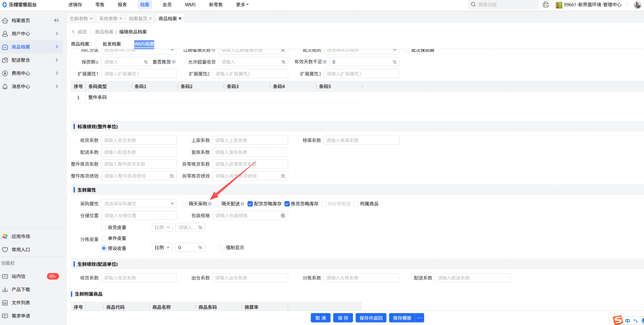Open 比例 dropdown next to 预设皮重
This screenshot has width=644, height=325.
pos(162,247)
